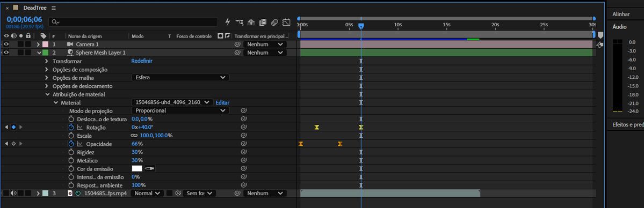Toggle the shy layers umbrella icon
Viewport: 644px width, 208px height.
(251, 22)
